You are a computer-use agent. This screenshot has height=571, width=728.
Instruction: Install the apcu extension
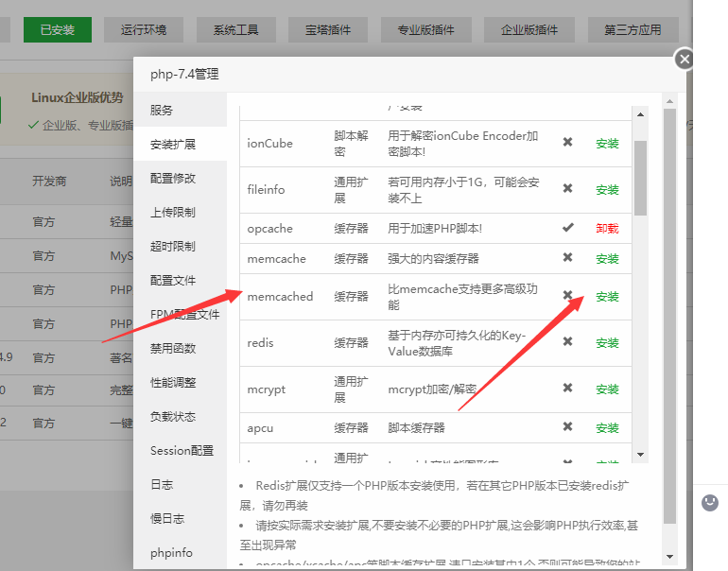[x=607, y=428]
